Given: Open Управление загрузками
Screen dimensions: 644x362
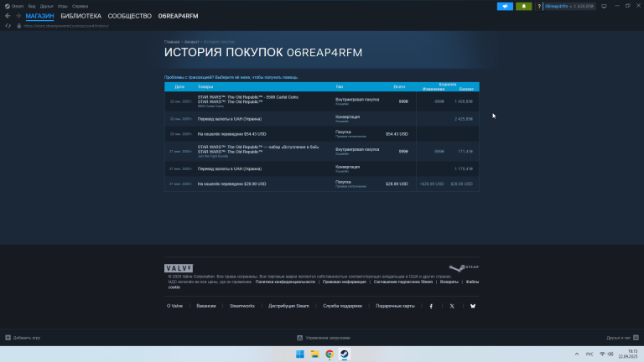Looking at the screenshot, I should [x=323, y=338].
